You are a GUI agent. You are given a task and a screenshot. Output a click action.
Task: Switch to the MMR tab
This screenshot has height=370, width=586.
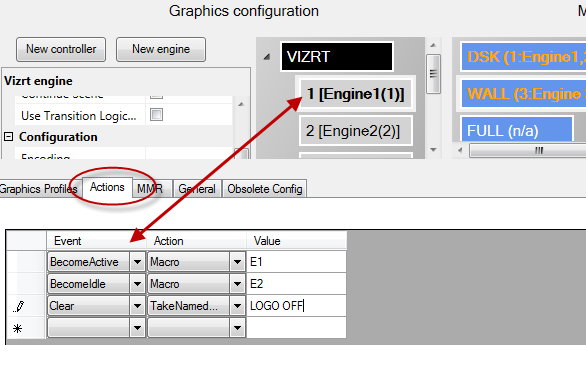tap(150, 189)
